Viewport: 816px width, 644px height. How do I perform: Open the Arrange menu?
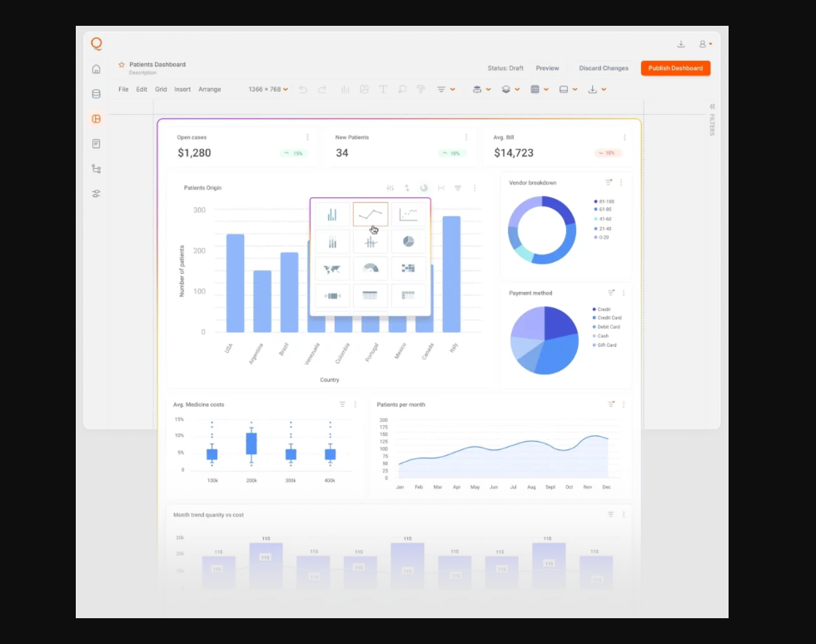pyautogui.click(x=210, y=89)
